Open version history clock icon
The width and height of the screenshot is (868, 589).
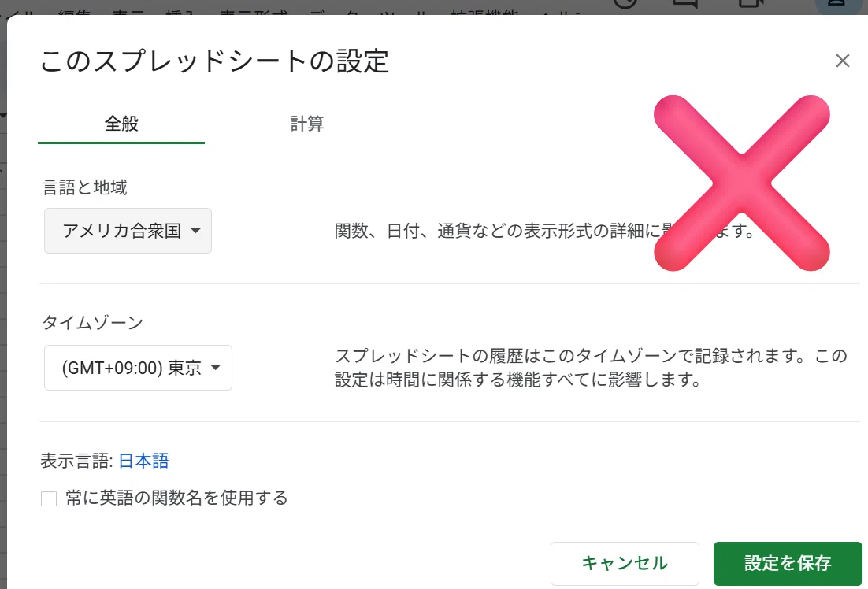[x=625, y=3]
